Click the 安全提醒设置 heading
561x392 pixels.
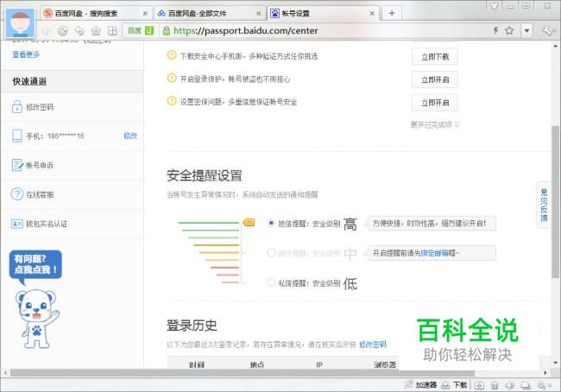point(205,176)
